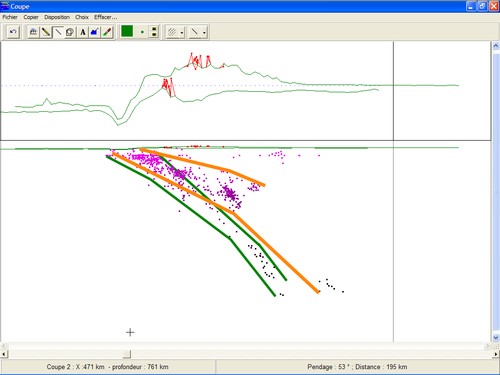Select the red-green color picker pen
The height and width of the screenshot is (375, 500).
(x=107, y=32)
